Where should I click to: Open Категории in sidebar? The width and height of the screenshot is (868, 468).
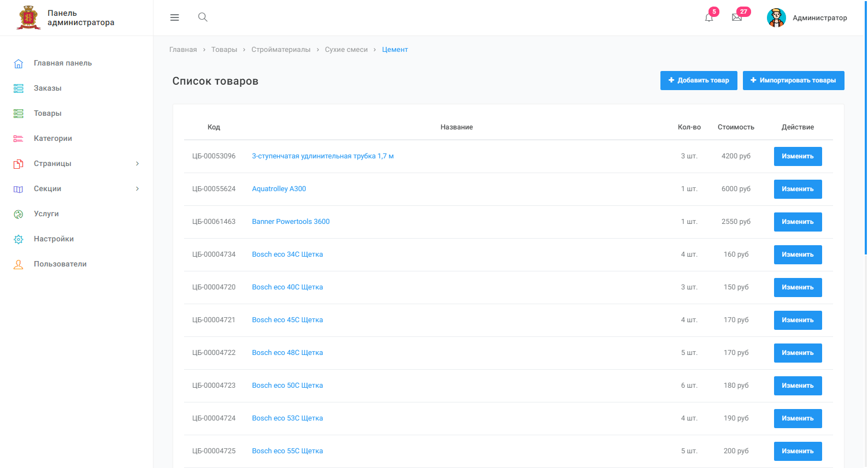point(53,139)
